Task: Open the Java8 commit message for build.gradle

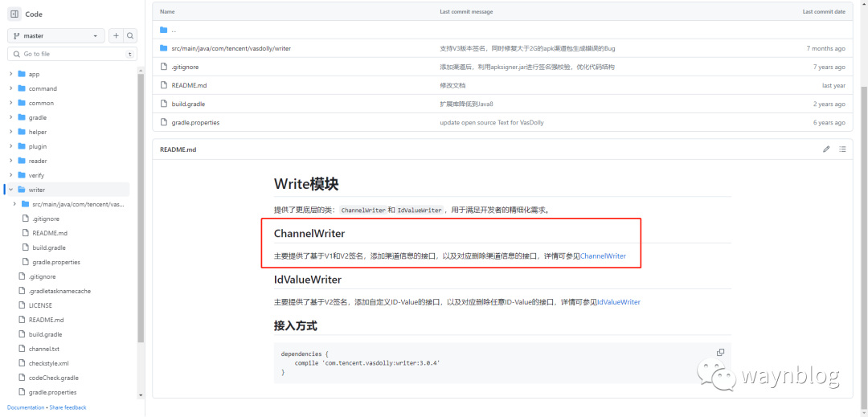Action: (x=467, y=104)
